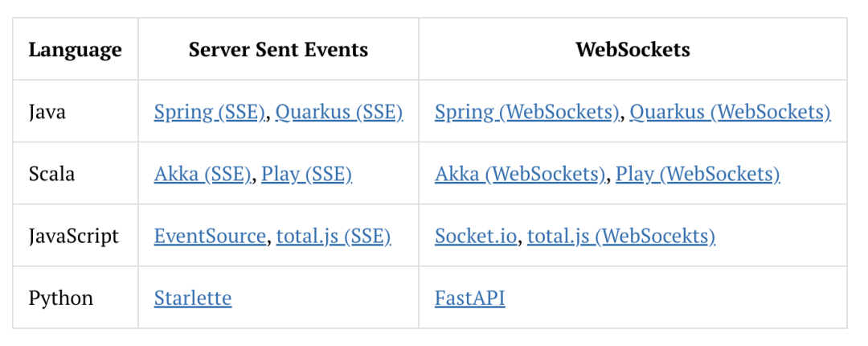Click the Scala row label
868x346 pixels.
point(51,174)
